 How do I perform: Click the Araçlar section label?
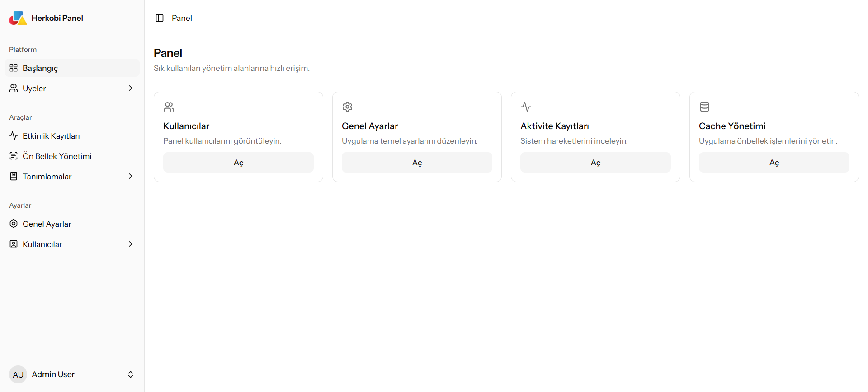[21, 117]
